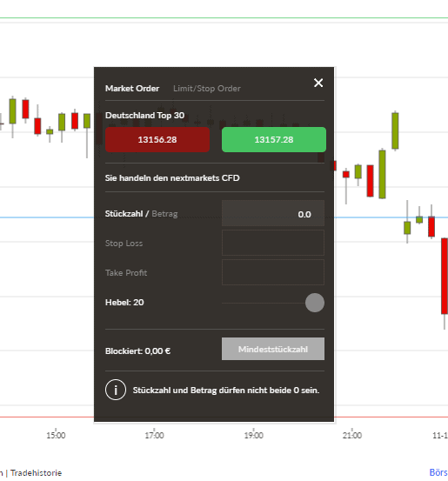
Task: Toggle to Stückzahl quantity mode
Action: pyautogui.click(x=124, y=214)
